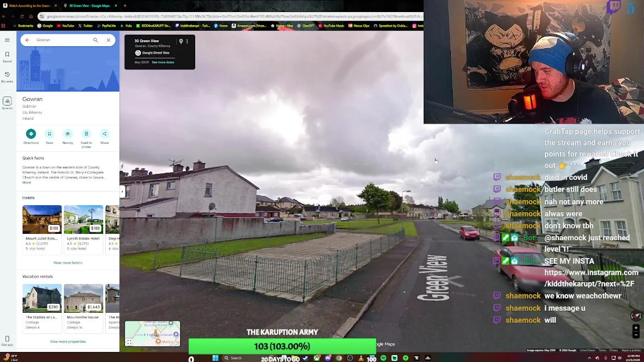
Task: Click the Directions button for Gowran
Action: (31, 136)
